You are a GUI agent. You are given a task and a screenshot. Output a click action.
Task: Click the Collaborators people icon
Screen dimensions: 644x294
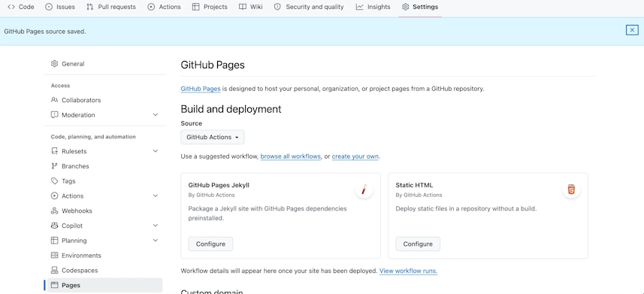54,100
